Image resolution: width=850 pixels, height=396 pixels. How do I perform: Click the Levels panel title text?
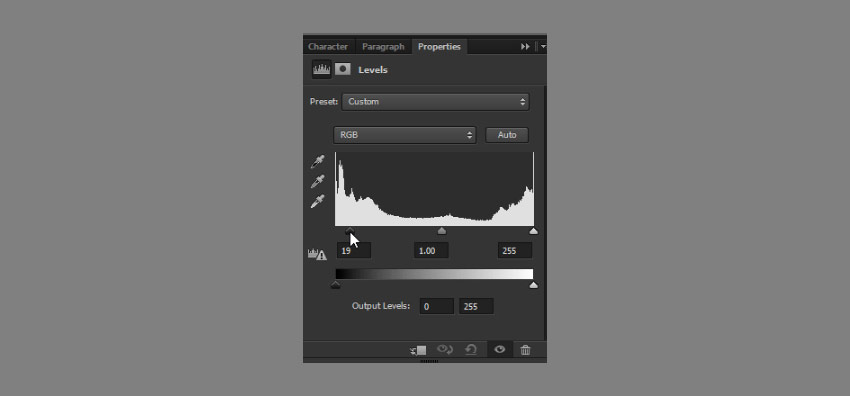click(373, 70)
